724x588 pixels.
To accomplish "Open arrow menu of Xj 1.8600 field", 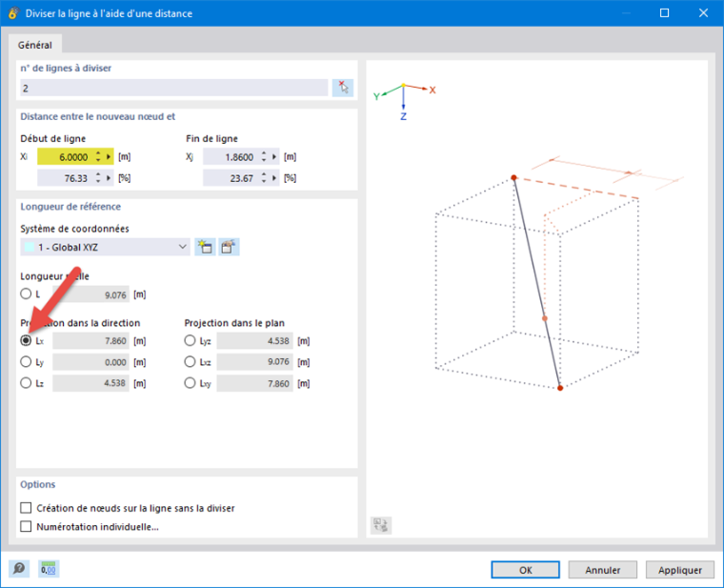I will point(274,157).
